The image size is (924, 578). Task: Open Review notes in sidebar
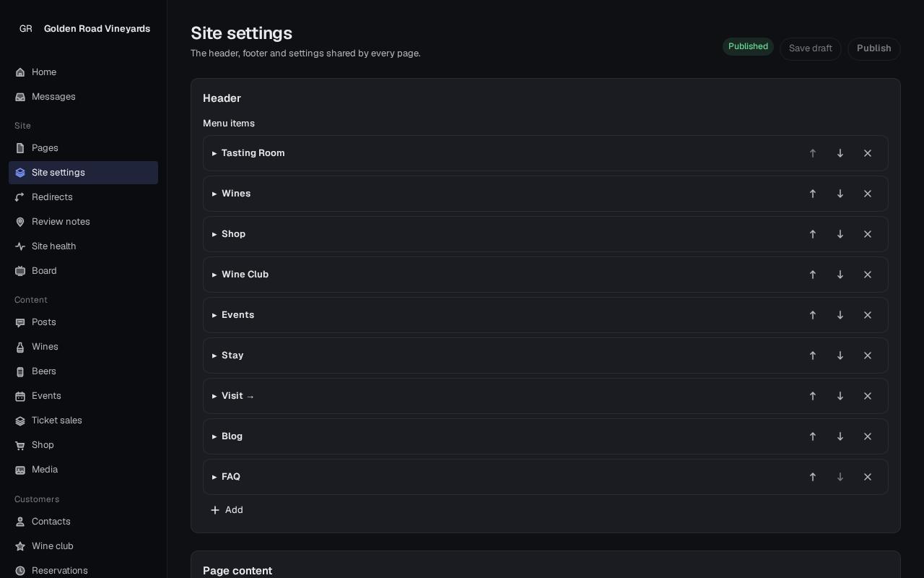83,222
